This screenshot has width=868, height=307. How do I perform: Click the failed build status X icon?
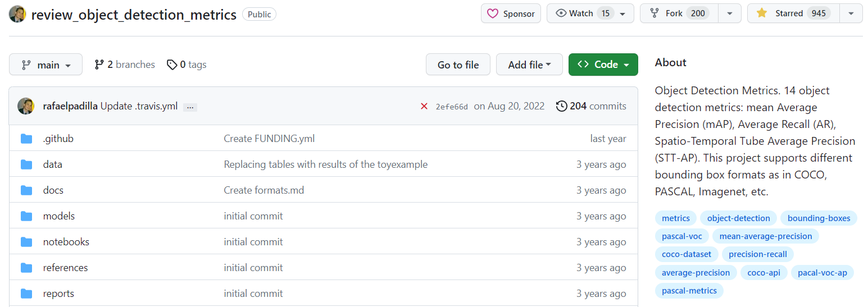[424, 106]
